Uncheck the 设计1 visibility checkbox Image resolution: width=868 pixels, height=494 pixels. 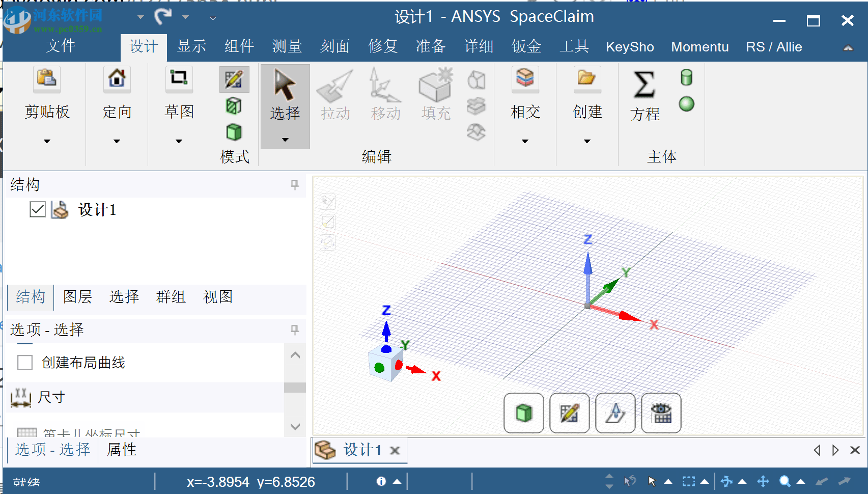coord(38,209)
